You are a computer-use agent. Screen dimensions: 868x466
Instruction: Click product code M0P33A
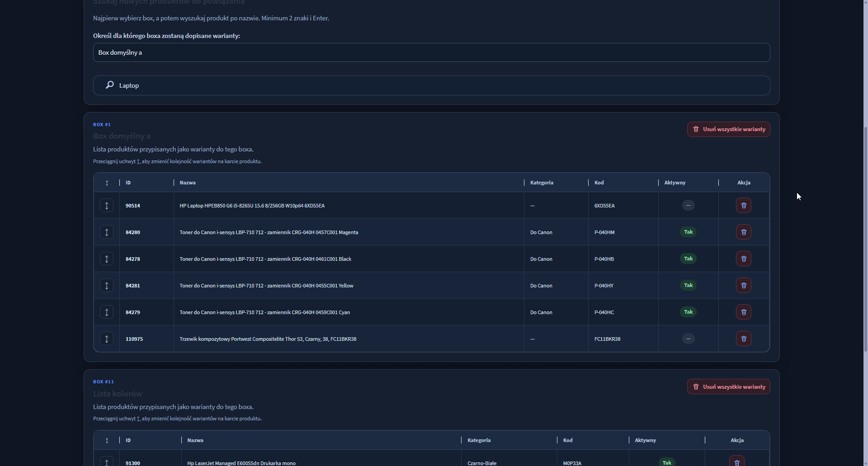(572, 463)
